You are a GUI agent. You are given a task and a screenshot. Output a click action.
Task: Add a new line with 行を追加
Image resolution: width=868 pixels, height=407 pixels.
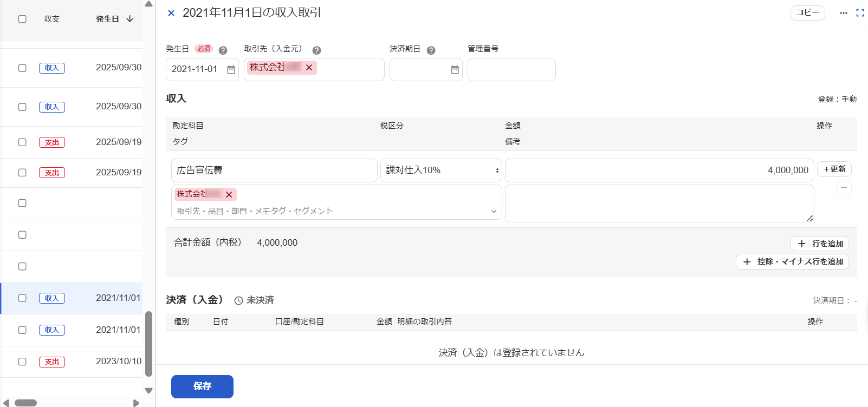pyautogui.click(x=820, y=244)
